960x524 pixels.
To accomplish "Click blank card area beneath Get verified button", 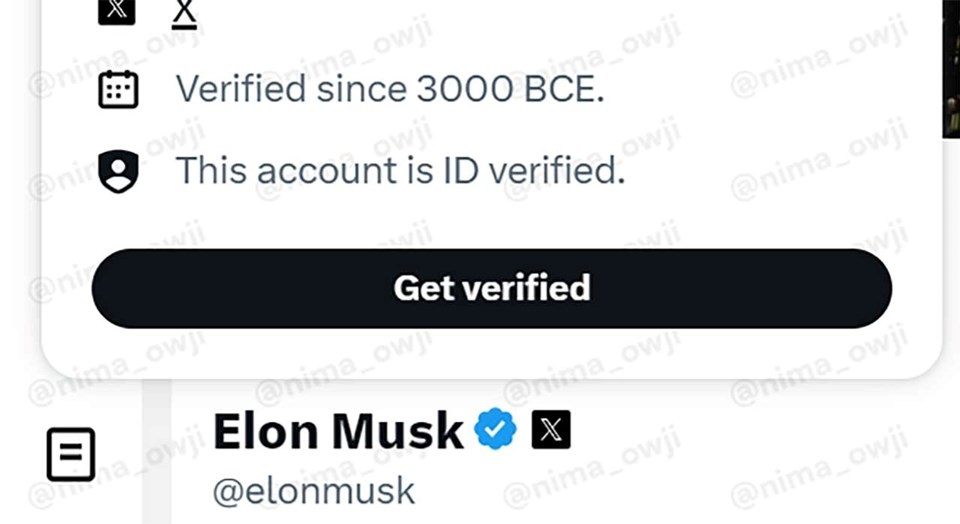I will tap(492, 354).
